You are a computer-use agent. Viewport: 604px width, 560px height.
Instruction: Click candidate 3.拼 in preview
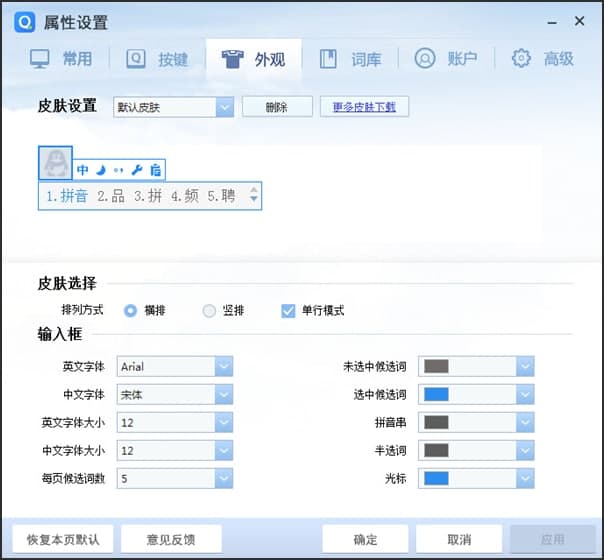tap(148, 196)
